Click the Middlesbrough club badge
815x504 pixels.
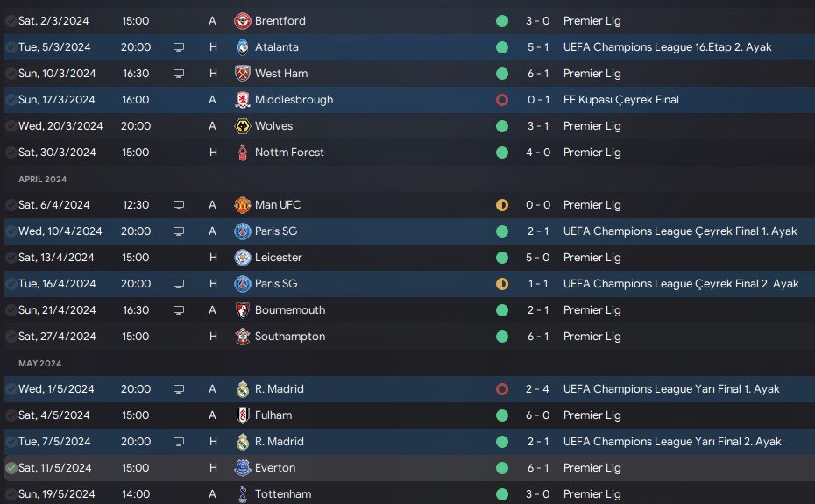coord(242,100)
